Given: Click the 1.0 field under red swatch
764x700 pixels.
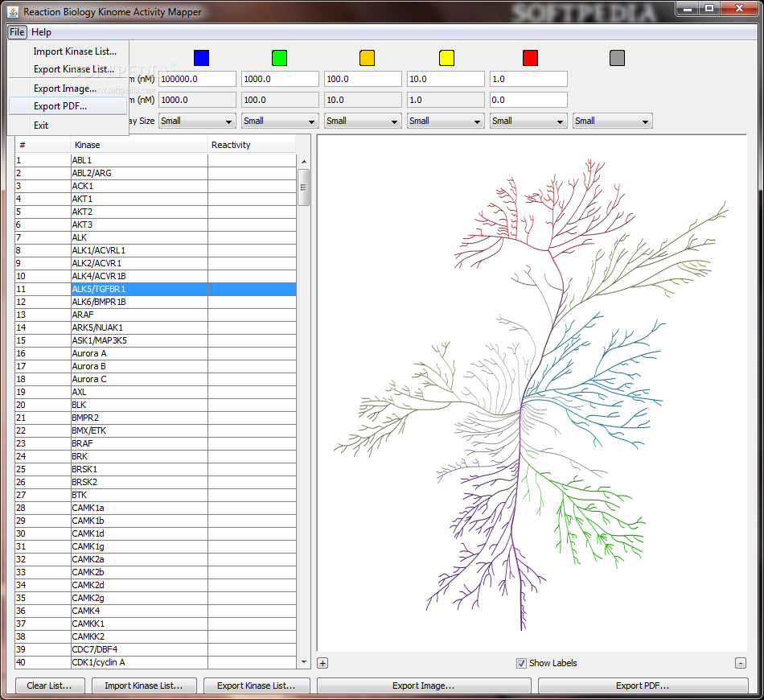Looking at the screenshot, I should pos(528,79).
